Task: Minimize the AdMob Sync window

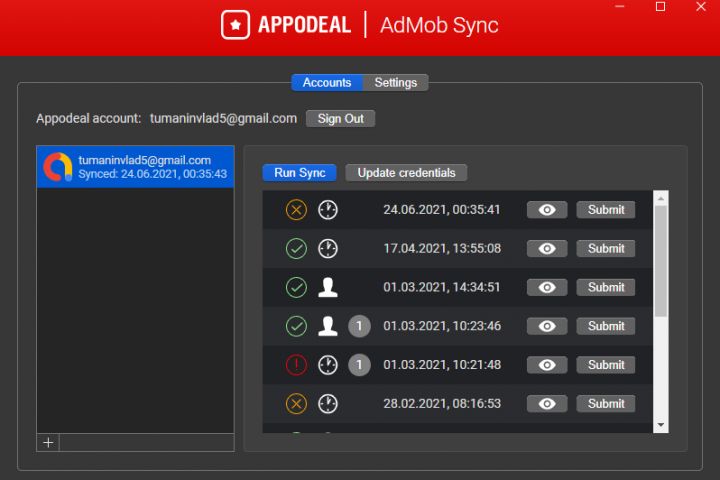Action: tap(620, 6)
